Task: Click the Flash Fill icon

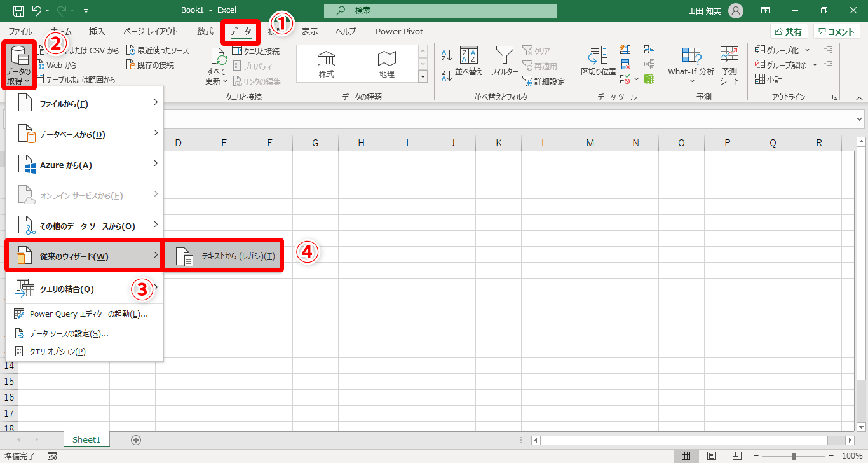Action: pyautogui.click(x=625, y=50)
